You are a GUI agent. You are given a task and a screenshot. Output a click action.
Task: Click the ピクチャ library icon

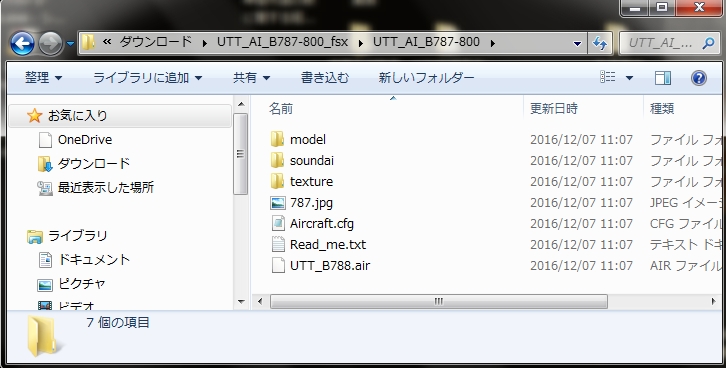tap(45, 285)
